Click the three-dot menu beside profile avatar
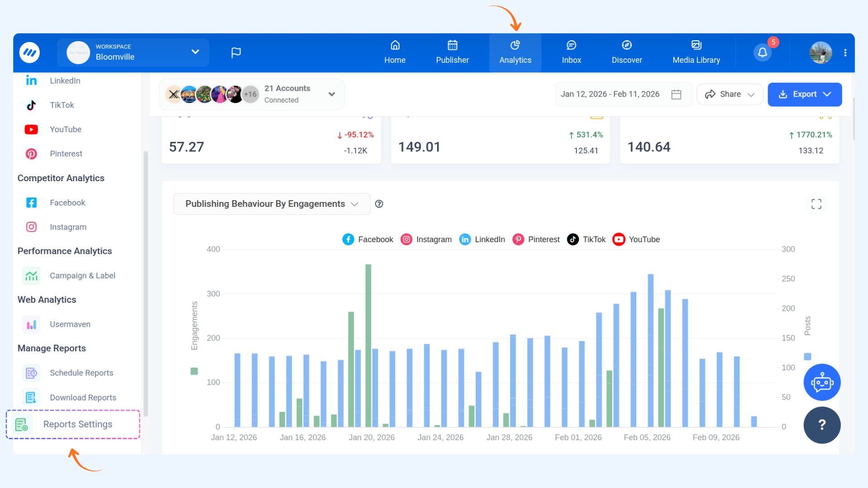The height and width of the screenshot is (488, 868). click(845, 53)
